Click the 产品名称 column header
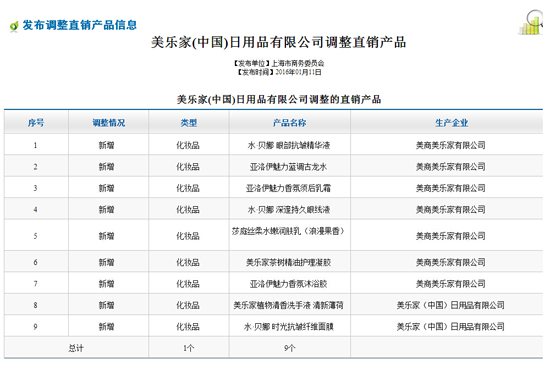Image resolution: width=550 pixels, height=370 pixels. 290,123
